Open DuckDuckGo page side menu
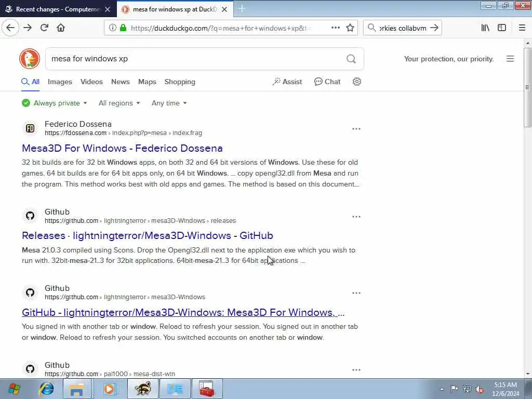This screenshot has height=399, width=532. (x=510, y=59)
